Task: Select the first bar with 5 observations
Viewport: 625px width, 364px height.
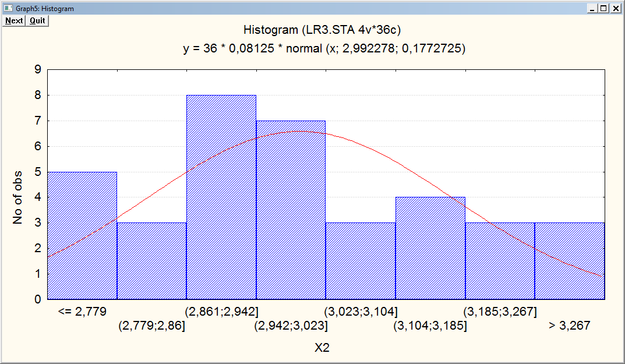Action: click(x=82, y=235)
